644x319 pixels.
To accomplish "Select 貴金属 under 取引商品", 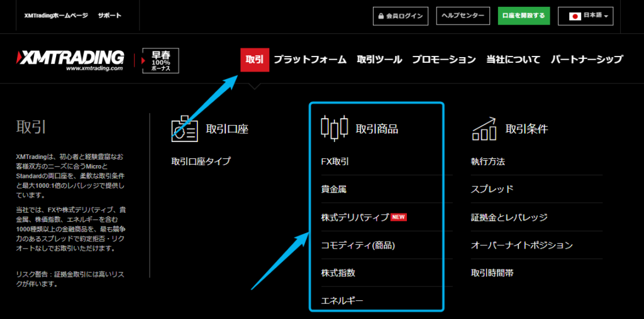I will point(335,189).
